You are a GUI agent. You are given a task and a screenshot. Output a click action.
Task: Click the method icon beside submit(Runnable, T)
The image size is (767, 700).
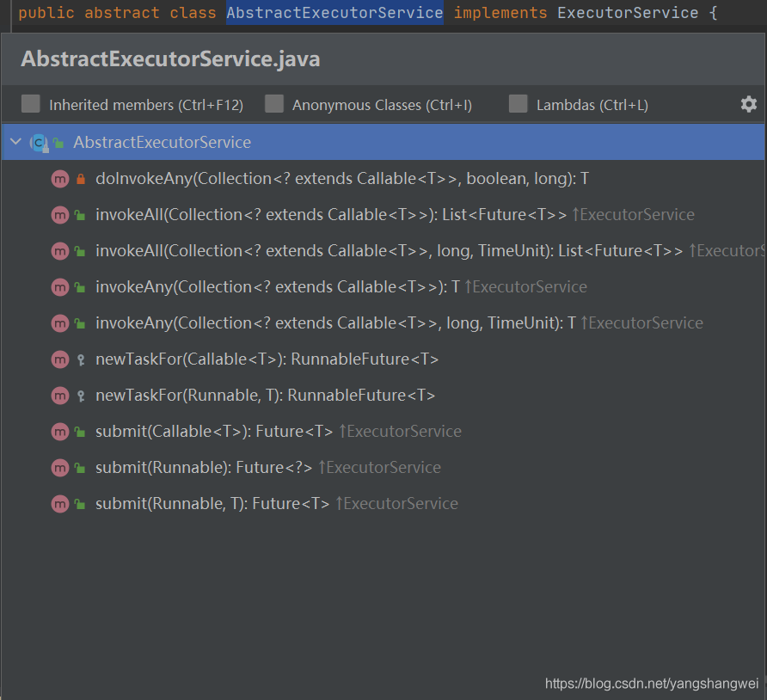59,504
